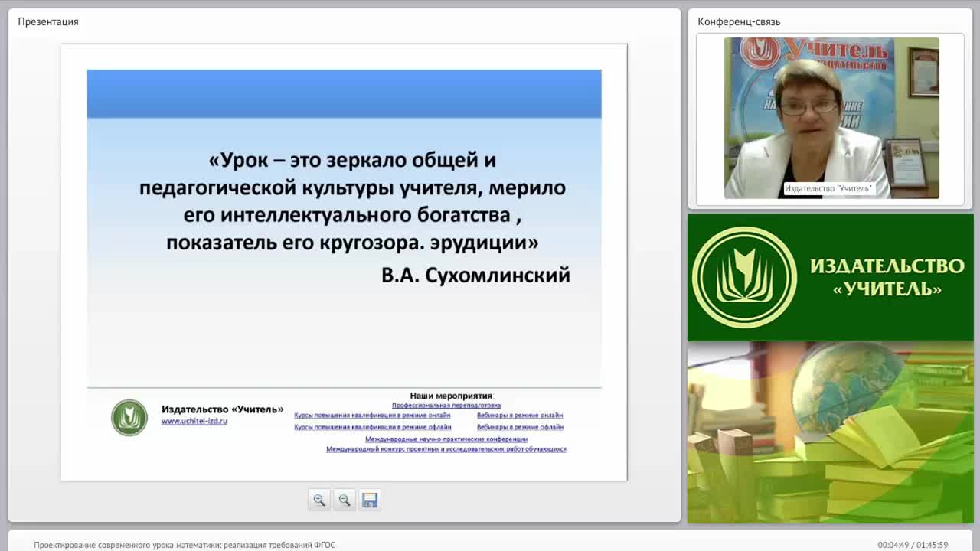Open Вебинары в режиме офлайн link
Image resolution: width=980 pixels, height=551 pixels.
[x=520, y=427]
